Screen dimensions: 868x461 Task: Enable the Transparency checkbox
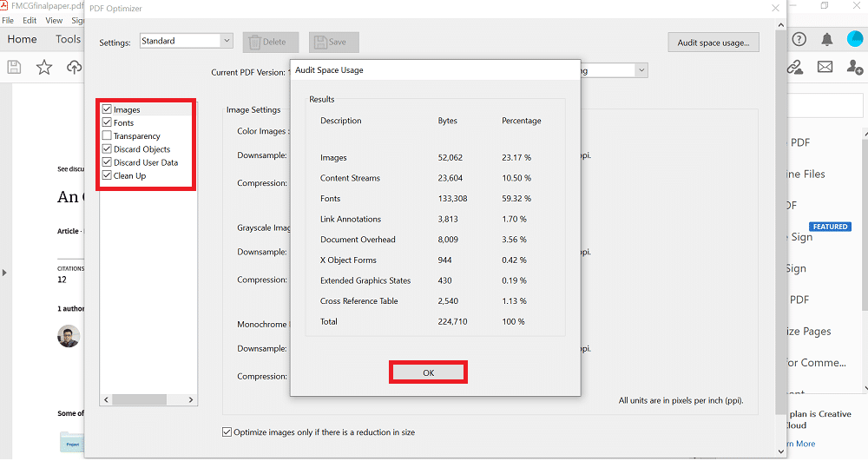(x=107, y=136)
